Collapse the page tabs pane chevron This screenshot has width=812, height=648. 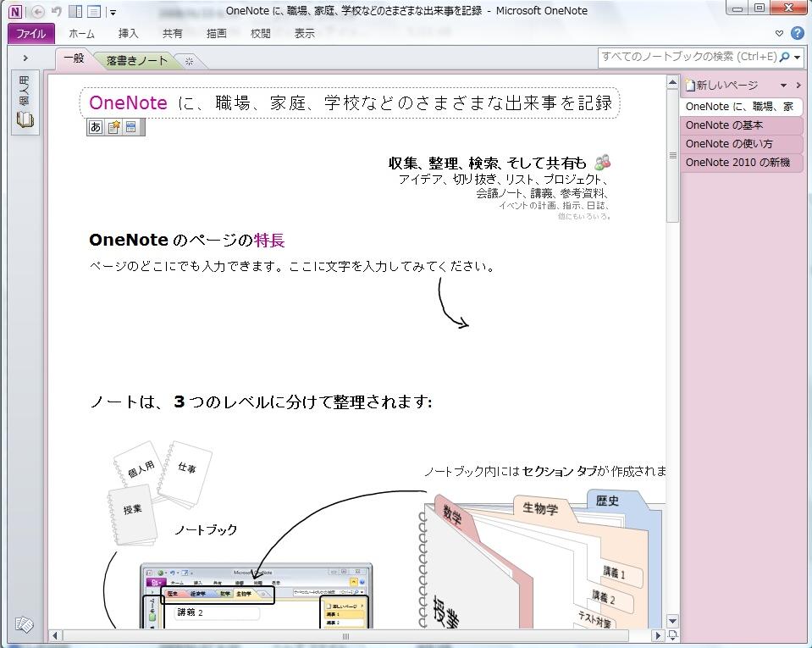pyautogui.click(x=798, y=86)
